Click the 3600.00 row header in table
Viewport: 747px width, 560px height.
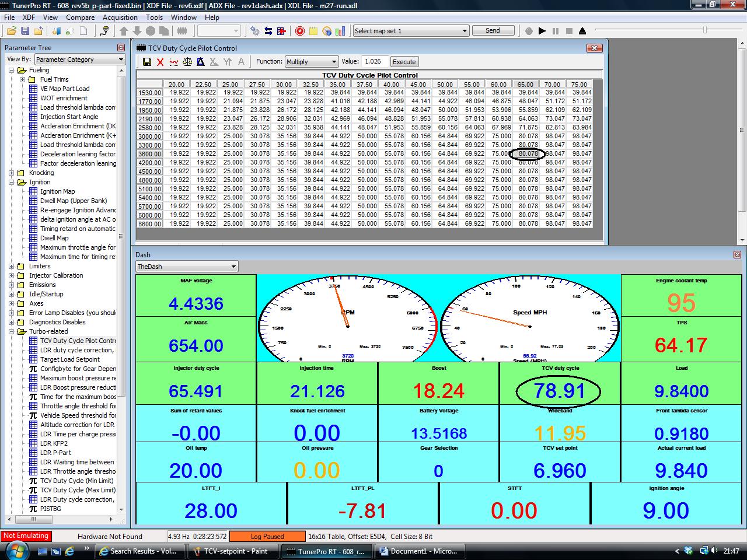coord(149,154)
